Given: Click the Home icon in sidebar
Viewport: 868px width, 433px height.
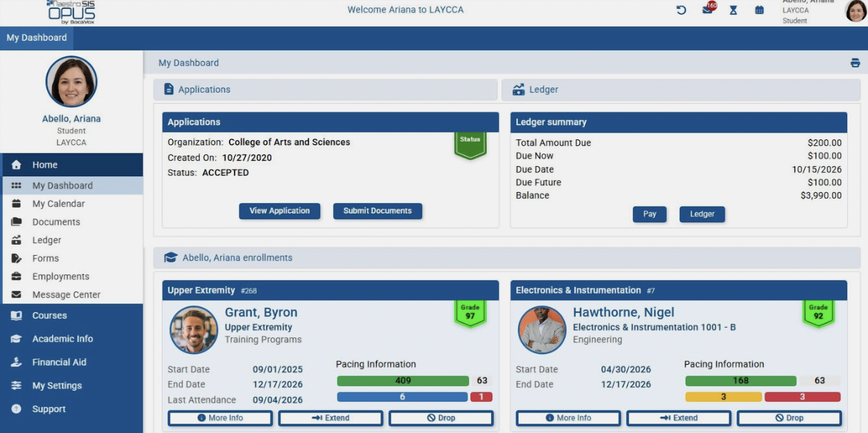Looking at the screenshot, I should click(16, 165).
